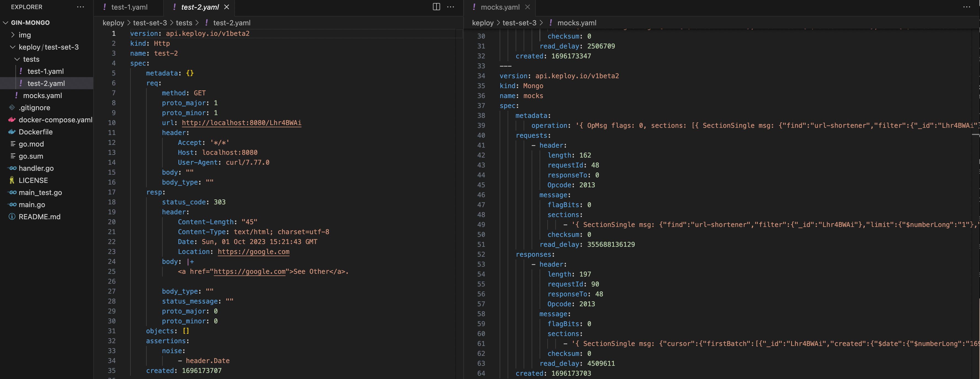Image resolution: width=980 pixels, height=379 pixels.
Task: Close the test-2.yaml tab
Action: [x=227, y=7]
